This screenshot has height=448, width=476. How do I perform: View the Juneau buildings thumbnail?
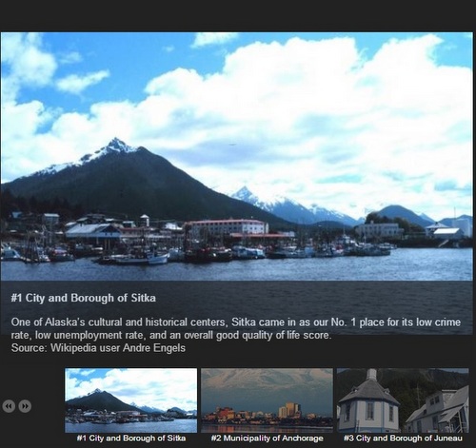(x=403, y=400)
